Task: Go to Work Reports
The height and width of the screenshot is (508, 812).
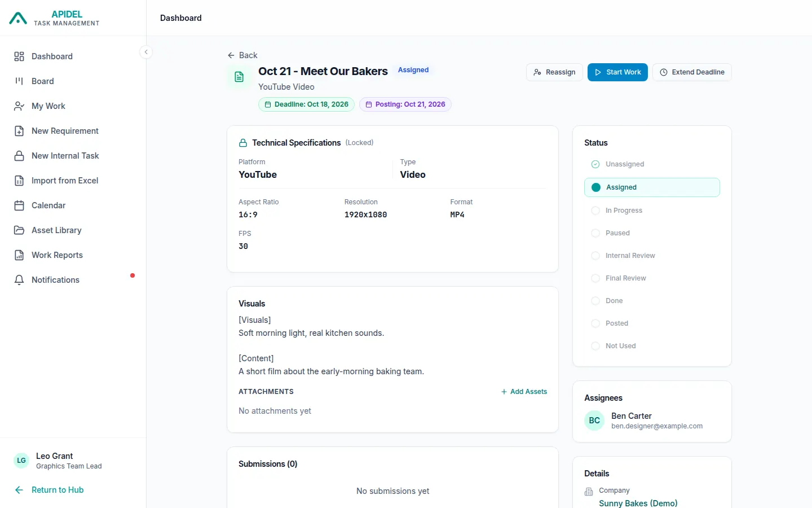Action: pos(73,255)
